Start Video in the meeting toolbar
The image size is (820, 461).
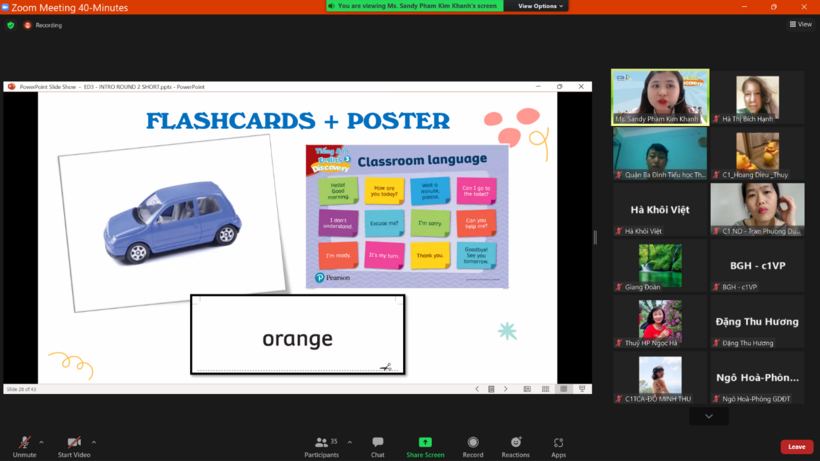click(x=74, y=443)
